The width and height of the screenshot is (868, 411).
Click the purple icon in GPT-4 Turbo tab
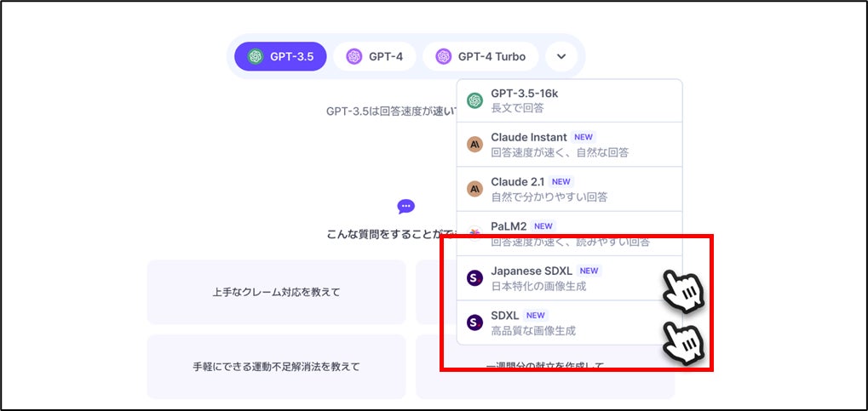click(444, 56)
